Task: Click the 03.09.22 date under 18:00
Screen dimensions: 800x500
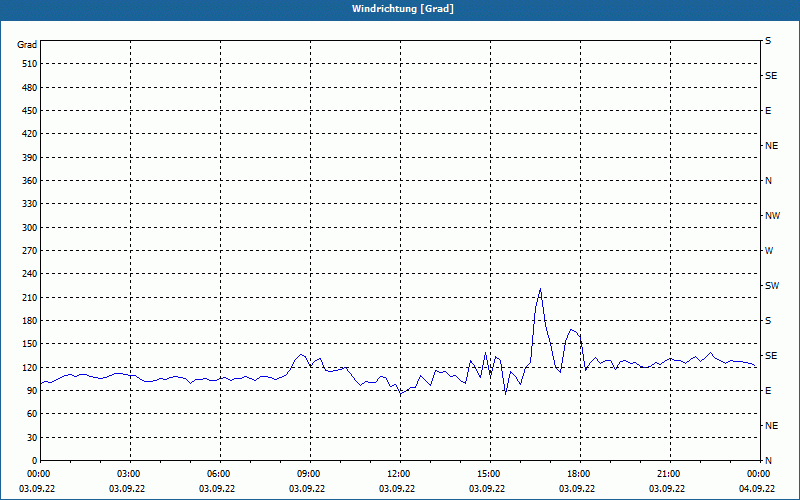Action: [577, 489]
